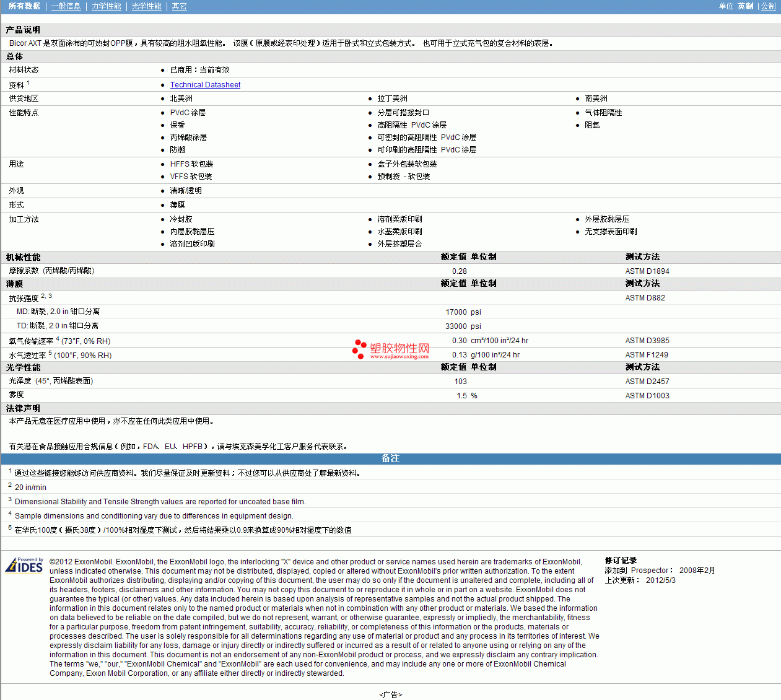Click the 材料状态 row label

pos(24,70)
